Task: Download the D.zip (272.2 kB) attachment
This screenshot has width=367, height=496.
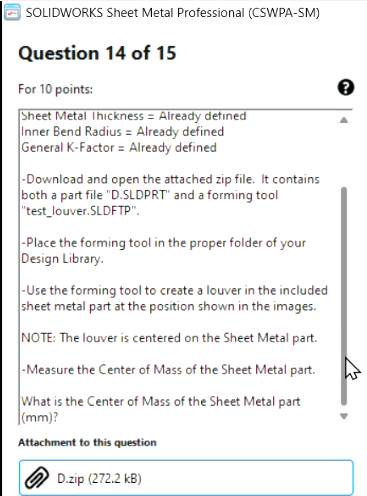Action: coord(186,478)
